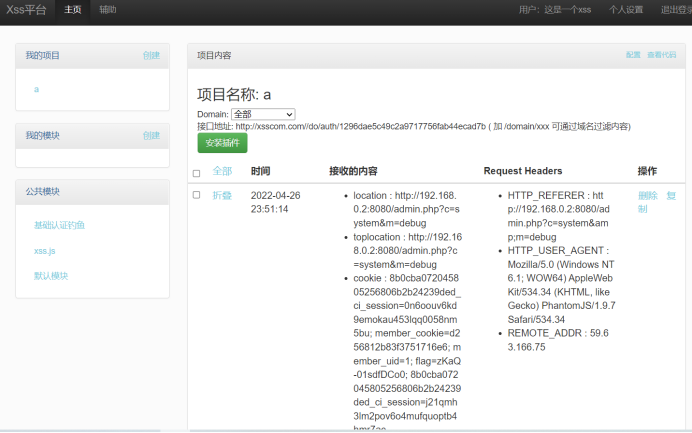The width and height of the screenshot is (692, 433).
Task: Click 创建 beside 我的项目
Action: [x=151, y=55]
